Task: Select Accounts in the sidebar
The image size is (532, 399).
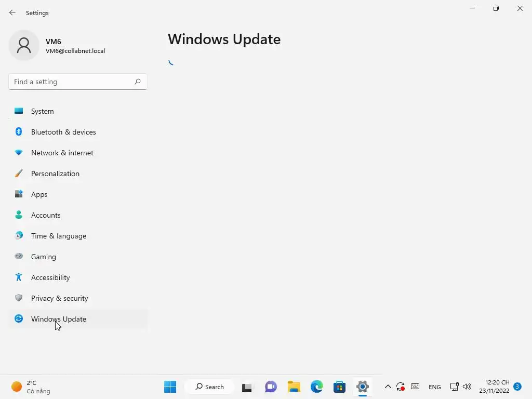Action: [x=78, y=215]
